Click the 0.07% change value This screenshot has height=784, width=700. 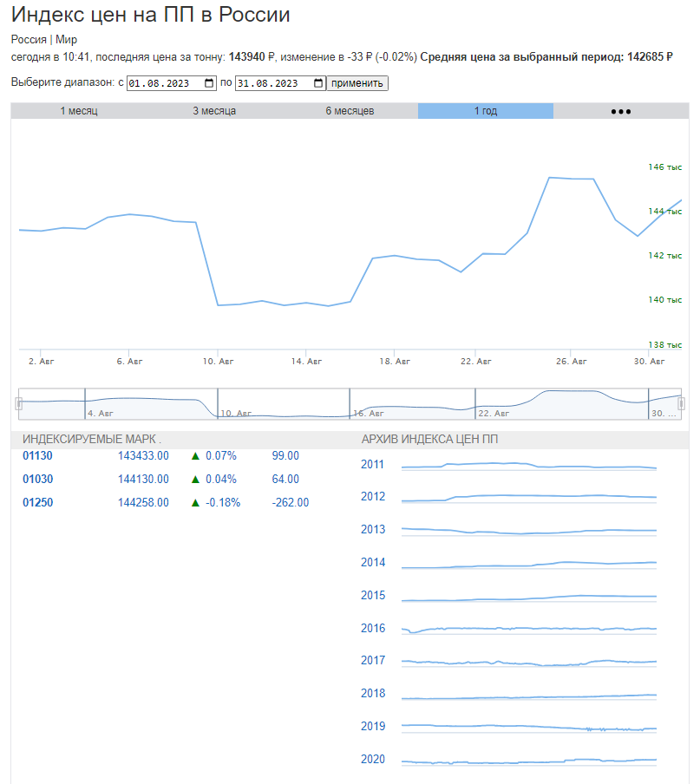pyautogui.click(x=221, y=456)
